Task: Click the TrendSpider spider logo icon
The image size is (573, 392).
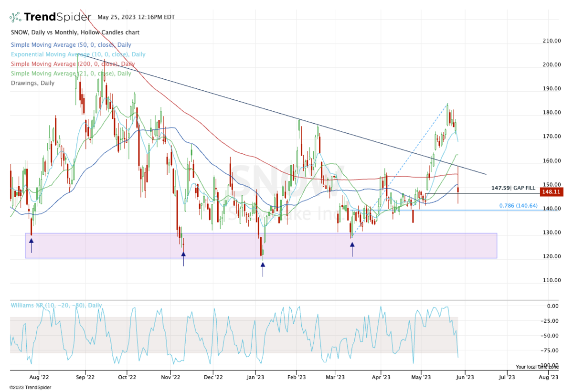Action: pos(15,17)
